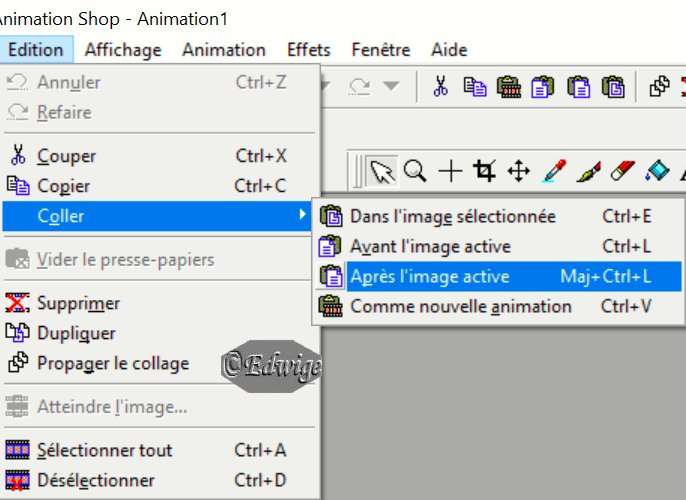This screenshot has height=500, width=686.
Task: Open the Affichage menu
Action: click(123, 49)
